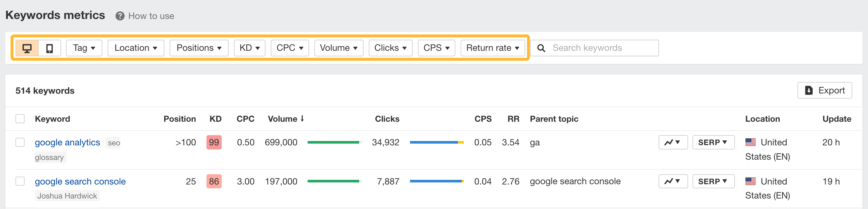Sort by the Clicks column header
868x209 pixels.
coord(387,119)
